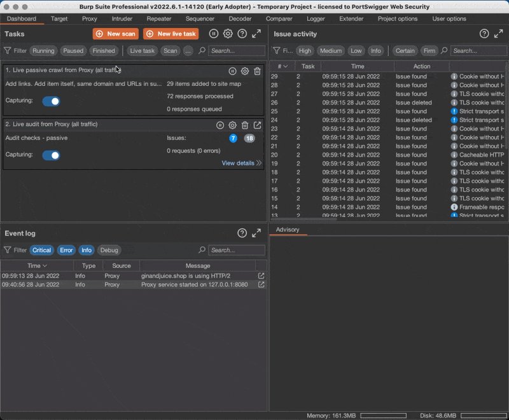Pause all tasks in the Tasks header
This screenshot has width=509, height=420.
click(x=214, y=34)
